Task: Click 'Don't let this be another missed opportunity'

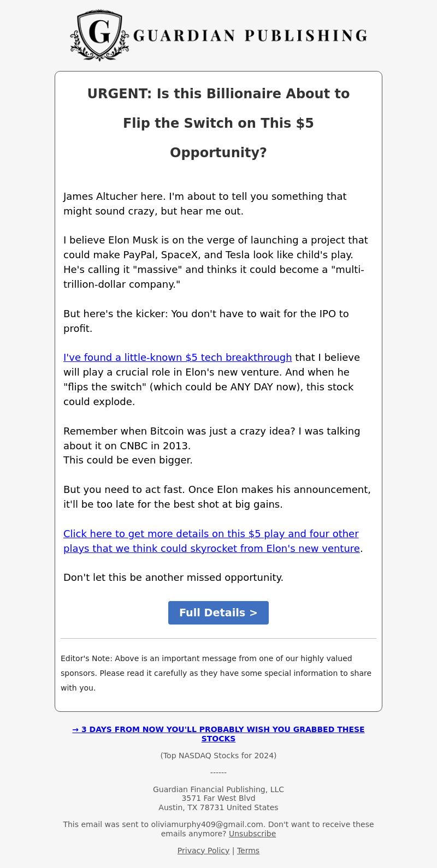Action: click(x=173, y=578)
